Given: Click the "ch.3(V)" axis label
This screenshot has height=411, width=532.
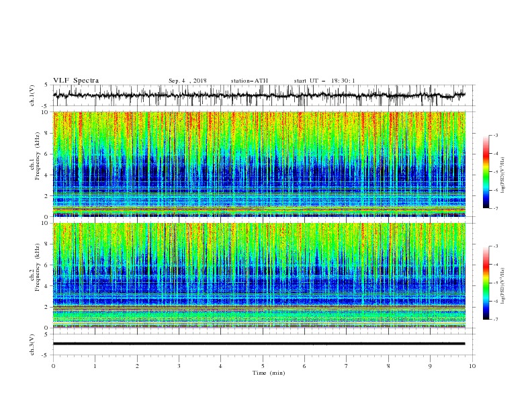Looking at the screenshot, I should pyautogui.click(x=32, y=345).
